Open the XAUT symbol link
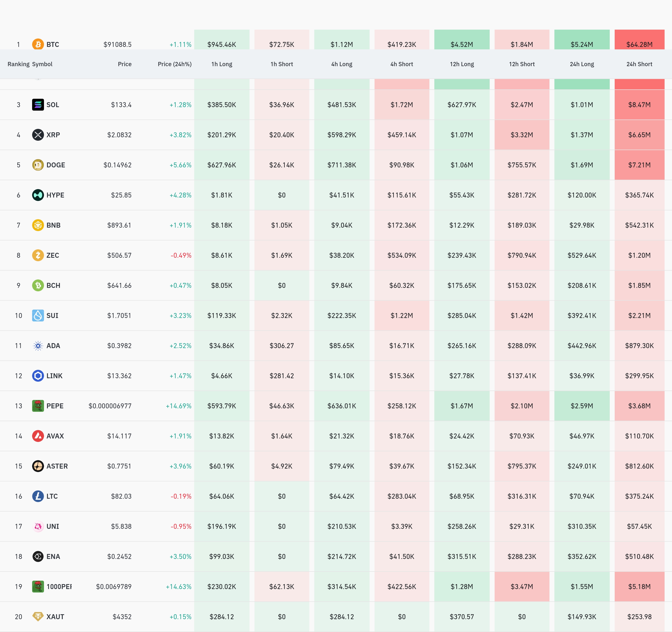Viewport: 672px width, 632px height. (x=55, y=617)
